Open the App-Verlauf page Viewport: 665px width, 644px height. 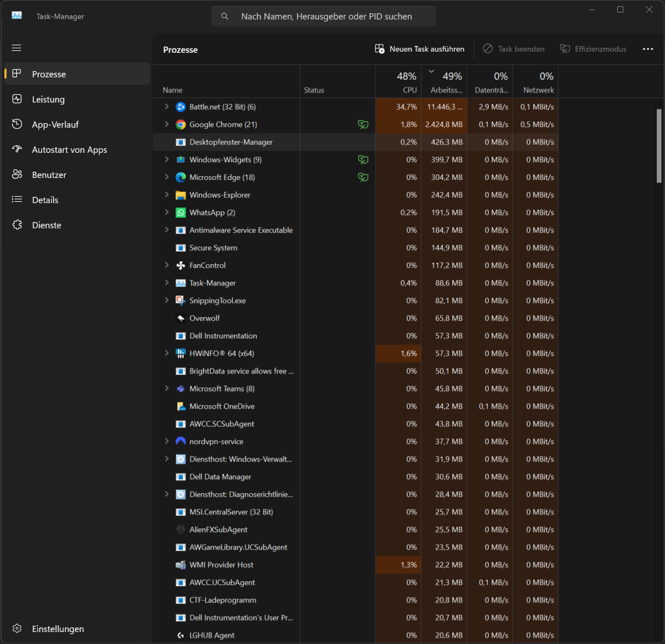pyautogui.click(x=77, y=125)
